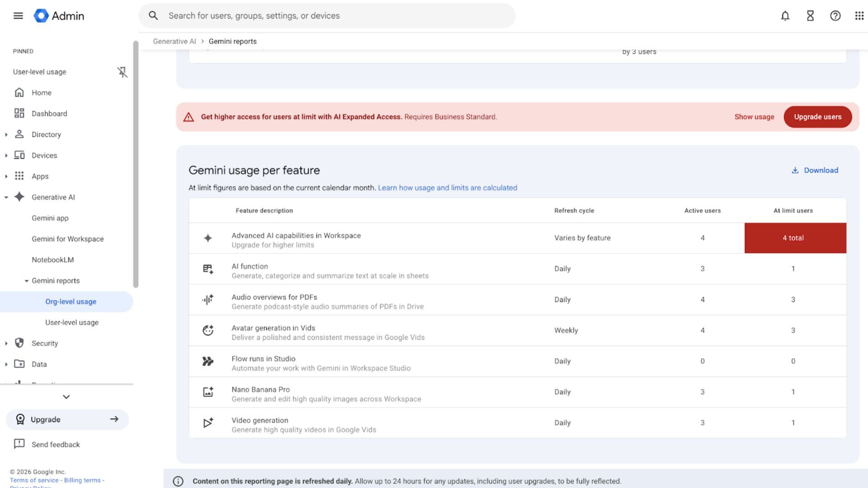This screenshot has height=488, width=868.
Task: Click the Audio overviews waveform icon
Action: [208, 300]
